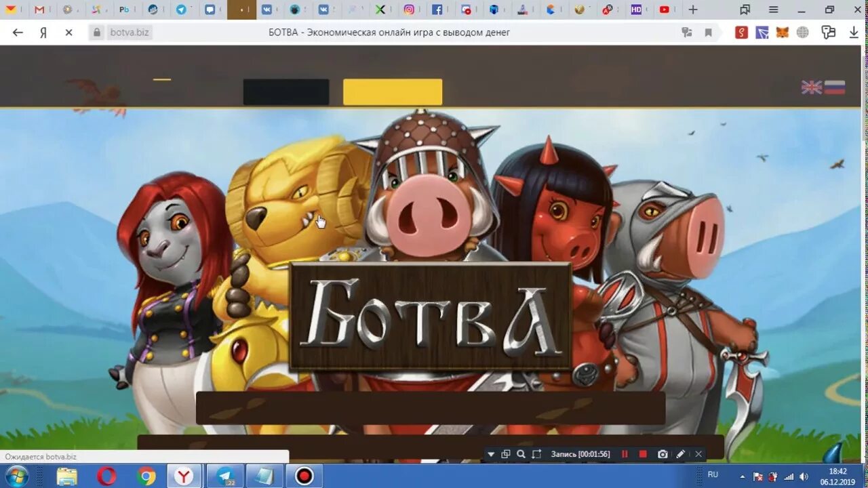This screenshot has width=868, height=488.
Task: Click the dark button in site header
Action: coord(286,92)
